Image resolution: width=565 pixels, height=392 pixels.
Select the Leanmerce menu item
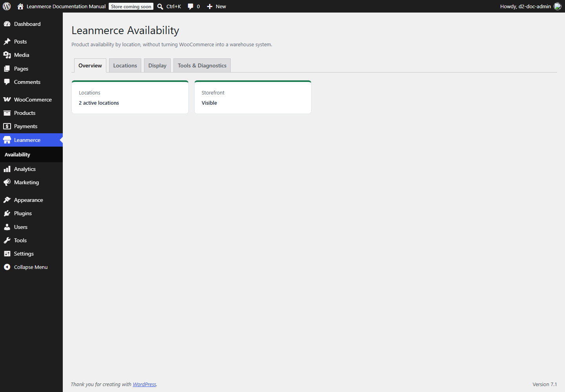coord(31,140)
